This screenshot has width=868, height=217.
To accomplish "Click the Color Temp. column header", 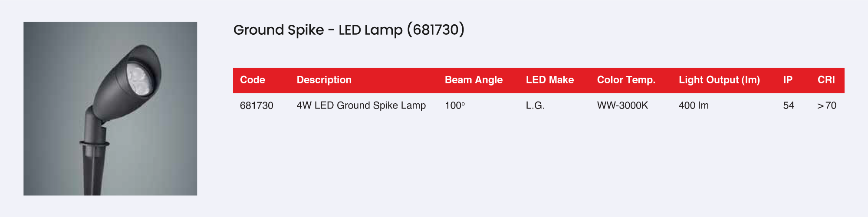I will click(626, 80).
